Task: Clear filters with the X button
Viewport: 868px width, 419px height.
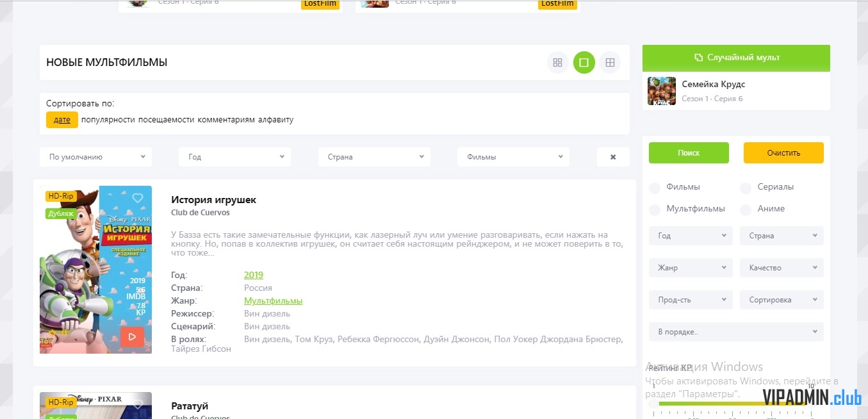Action: coord(613,157)
